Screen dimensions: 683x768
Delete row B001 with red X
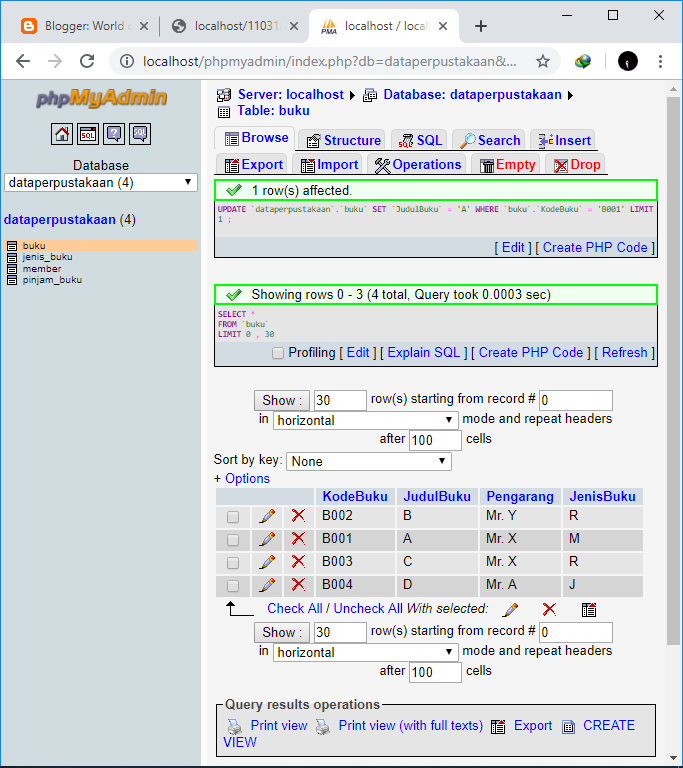click(x=298, y=538)
